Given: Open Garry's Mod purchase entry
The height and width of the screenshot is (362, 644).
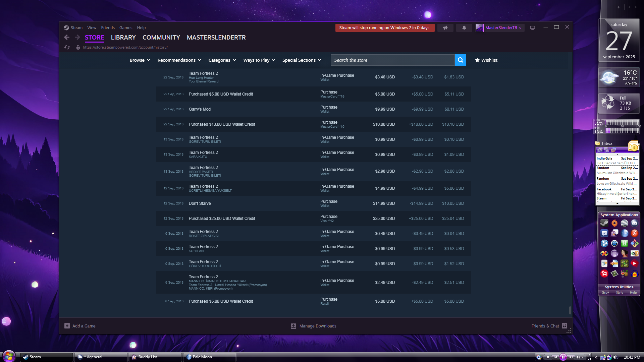Looking at the screenshot, I should click(x=314, y=109).
